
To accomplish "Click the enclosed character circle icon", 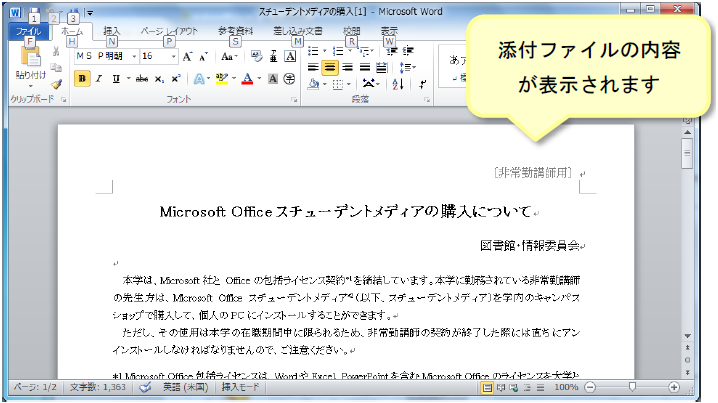I will pos(289,79).
